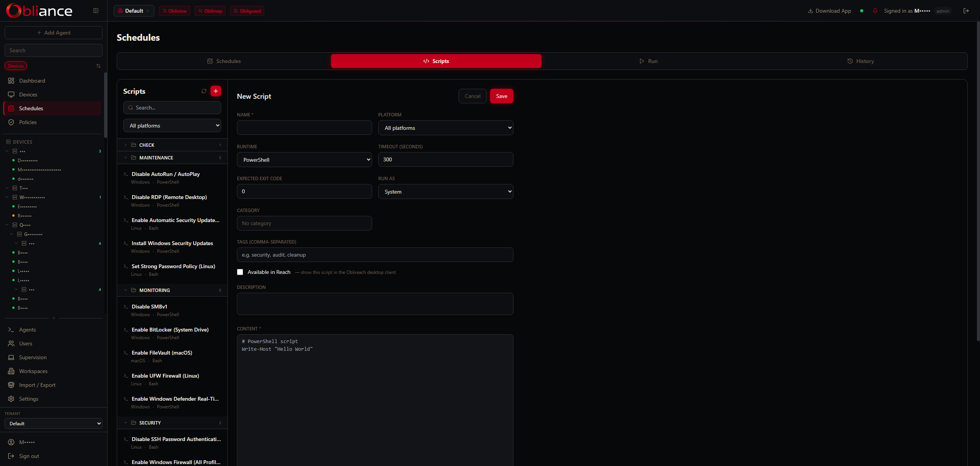Viewport: 980px width, 466px height.
Task: Click the Download App icon
Action: [x=811, y=11]
